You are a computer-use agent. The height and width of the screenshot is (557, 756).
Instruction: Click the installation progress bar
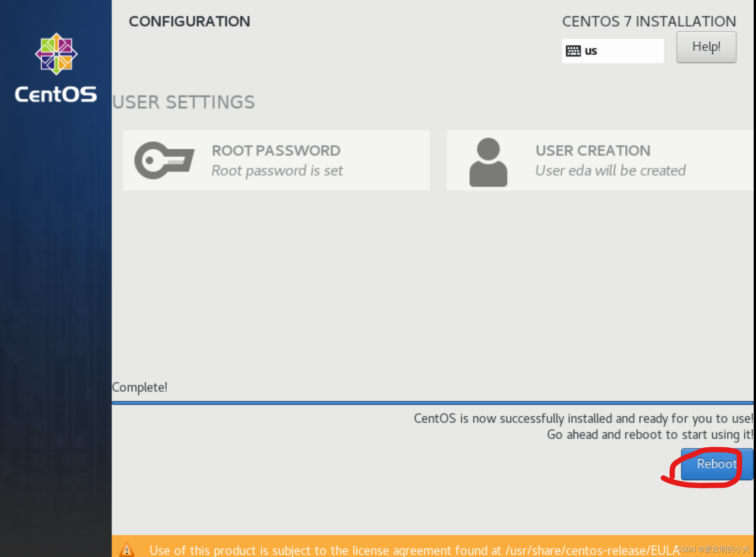[432, 403]
